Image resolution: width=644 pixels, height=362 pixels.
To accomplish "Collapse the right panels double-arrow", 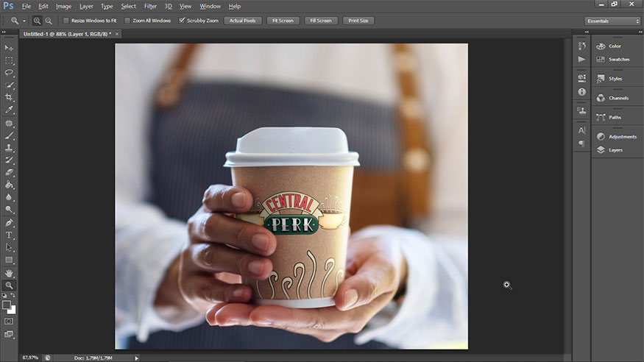I will [x=640, y=32].
